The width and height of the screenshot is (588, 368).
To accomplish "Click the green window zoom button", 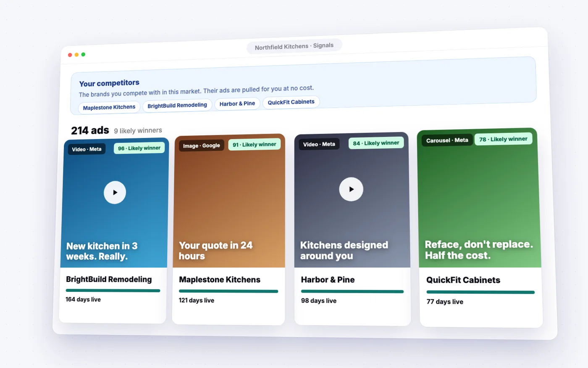I will [83, 54].
